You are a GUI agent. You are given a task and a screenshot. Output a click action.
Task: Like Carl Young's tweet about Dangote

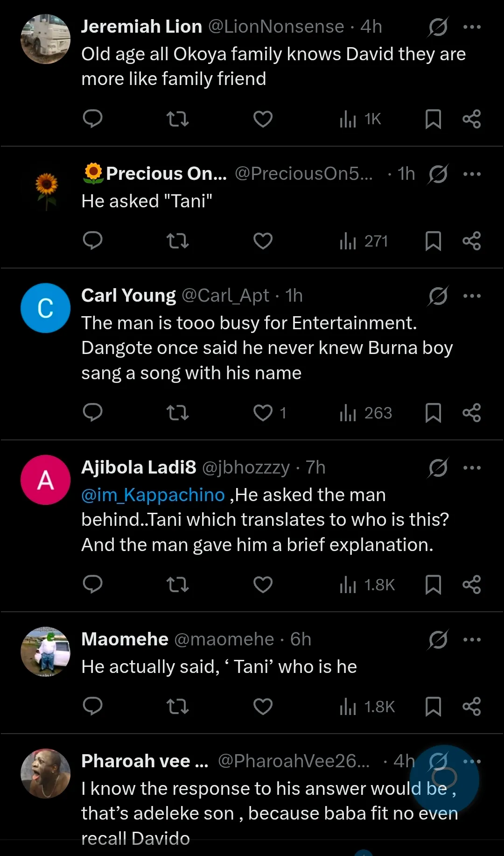tap(263, 413)
